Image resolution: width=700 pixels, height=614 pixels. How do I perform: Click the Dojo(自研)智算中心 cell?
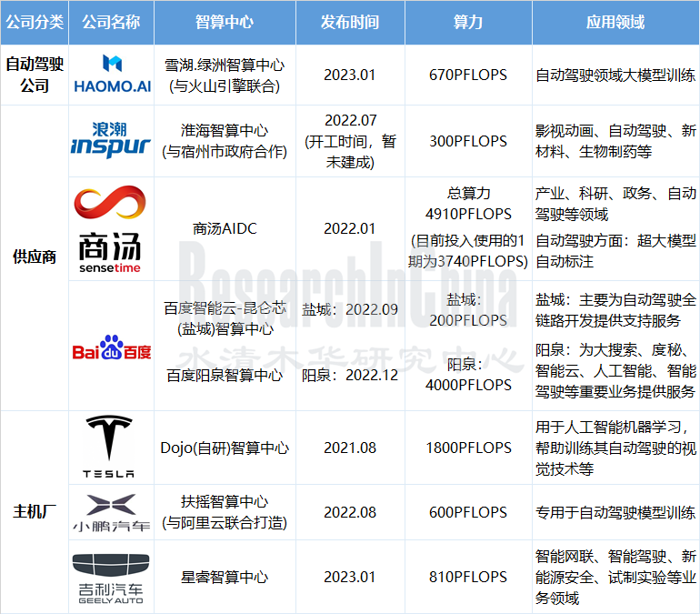click(x=225, y=448)
